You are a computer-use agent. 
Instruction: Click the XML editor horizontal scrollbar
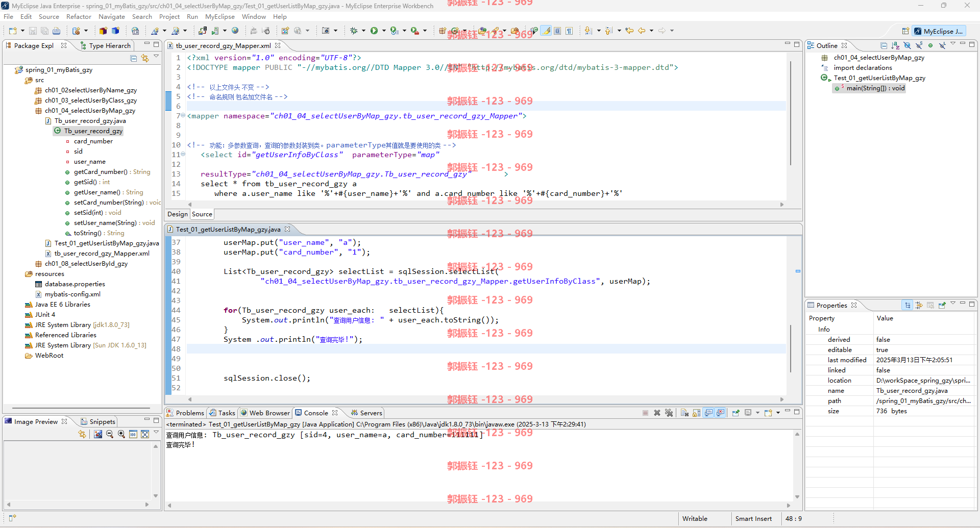[x=485, y=205]
